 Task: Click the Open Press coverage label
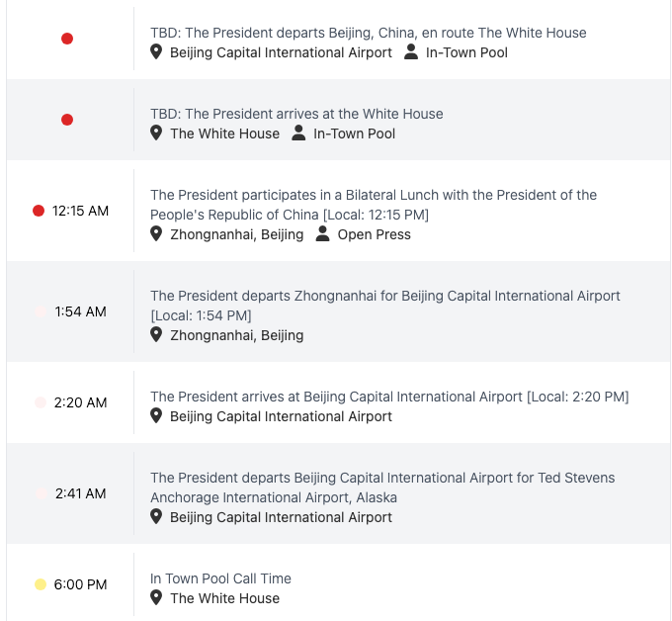tap(375, 234)
